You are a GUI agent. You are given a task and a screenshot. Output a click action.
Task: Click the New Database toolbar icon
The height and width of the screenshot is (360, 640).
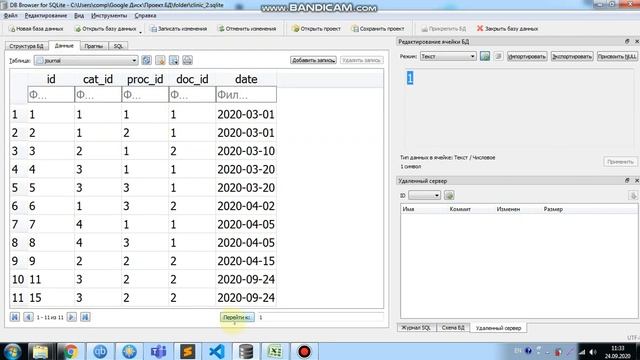[12, 29]
